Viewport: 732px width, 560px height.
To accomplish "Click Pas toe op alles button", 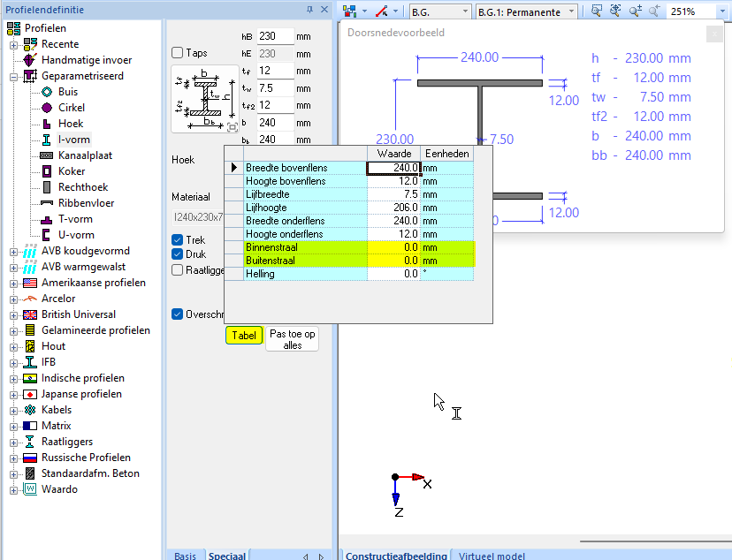I will [x=293, y=339].
